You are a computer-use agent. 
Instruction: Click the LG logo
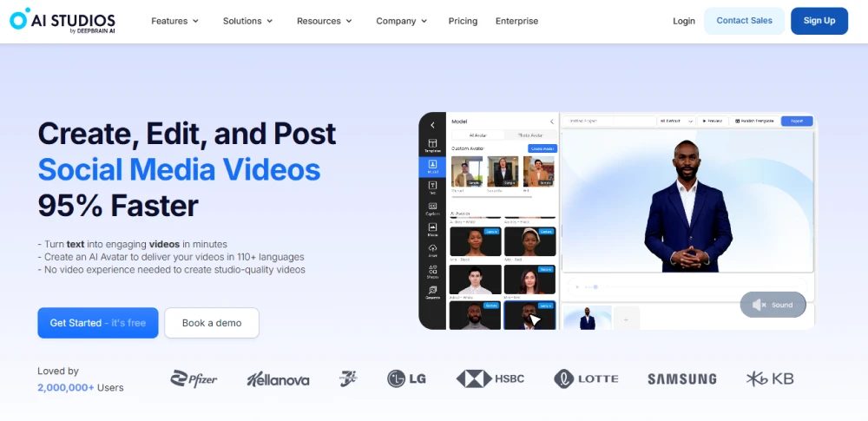click(x=406, y=378)
